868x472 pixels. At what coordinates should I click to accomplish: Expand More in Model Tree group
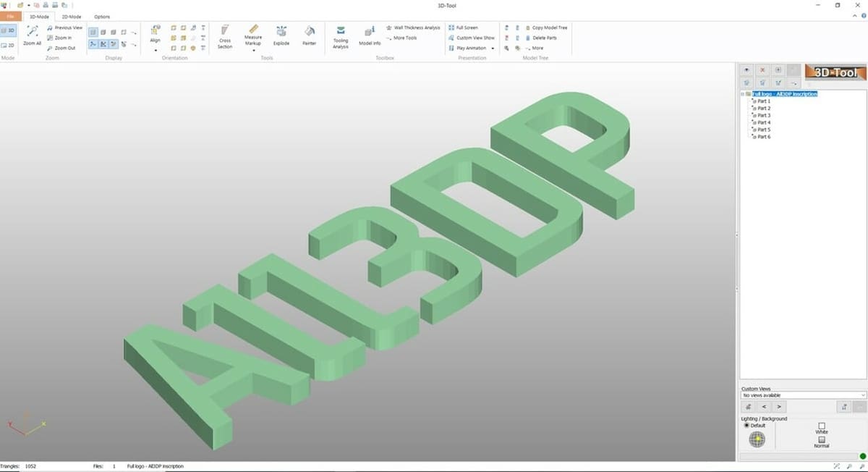point(535,48)
